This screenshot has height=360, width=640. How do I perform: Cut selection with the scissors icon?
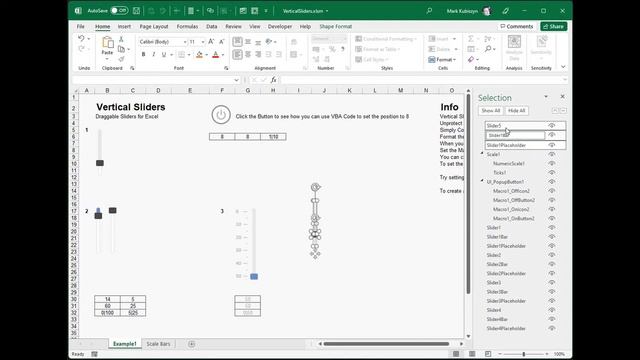(121, 39)
